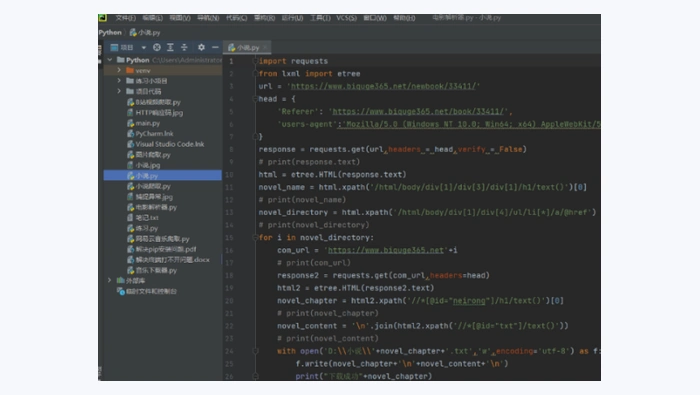Open the File menu in menu bar
700x395 pixels.
pos(125,18)
